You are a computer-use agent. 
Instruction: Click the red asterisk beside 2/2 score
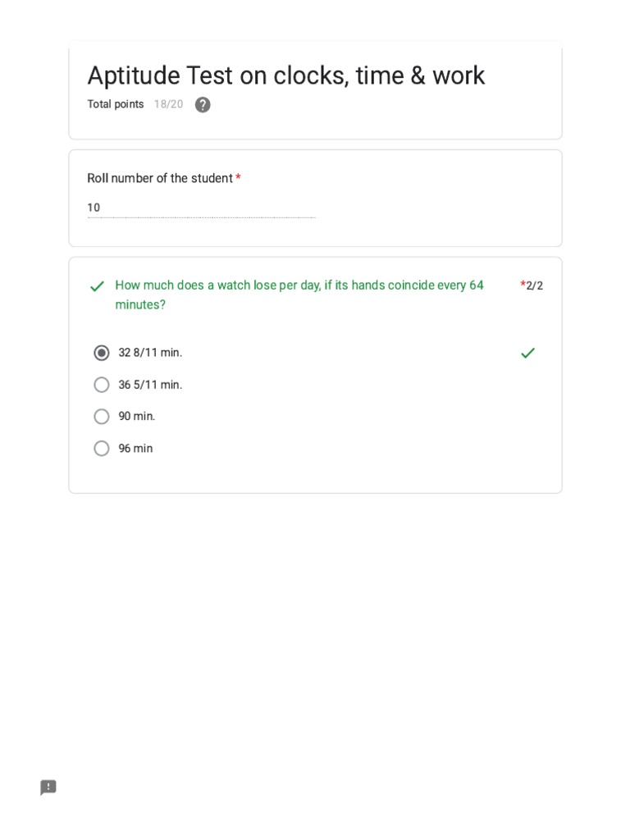pyautogui.click(x=523, y=285)
